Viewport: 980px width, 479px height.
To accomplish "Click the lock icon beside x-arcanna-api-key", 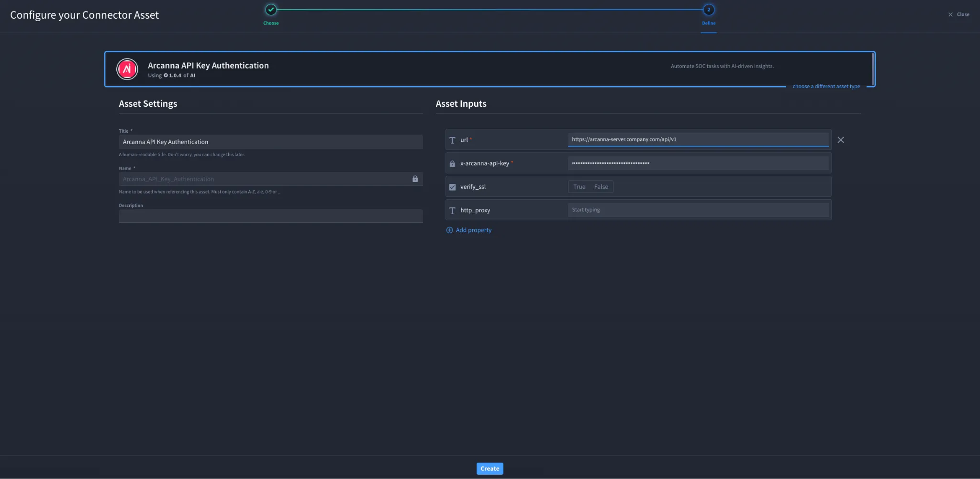I will (x=452, y=163).
